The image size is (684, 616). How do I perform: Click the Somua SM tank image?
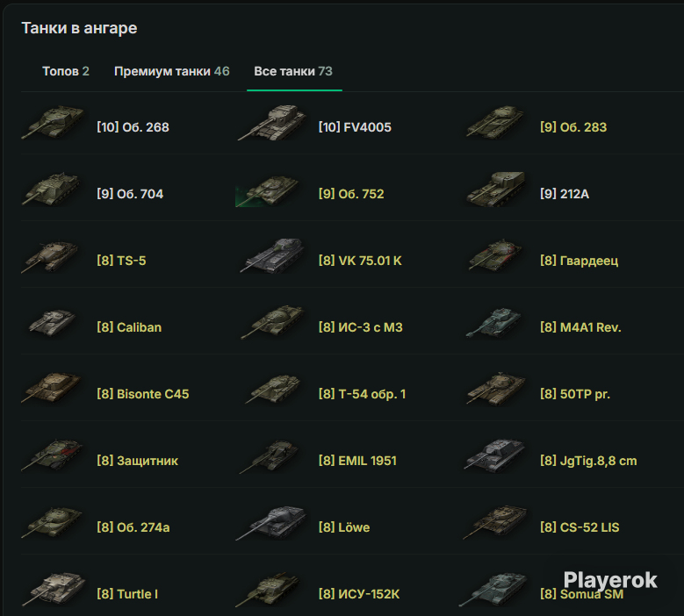click(493, 590)
